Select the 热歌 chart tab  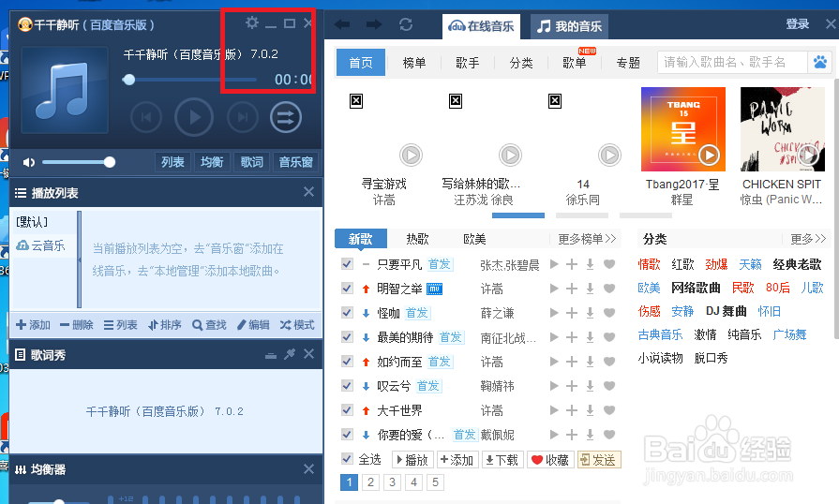pyautogui.click(x=417, y=239)
